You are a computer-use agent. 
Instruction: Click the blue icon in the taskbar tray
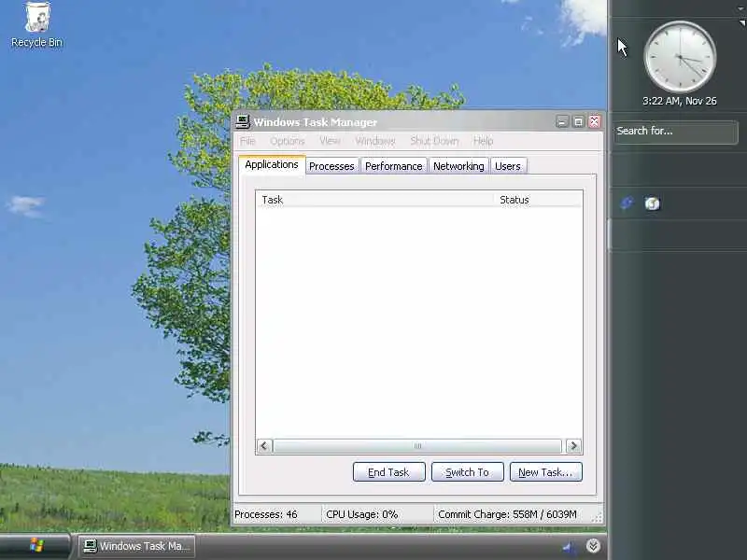pyautogui.click(x=568, y=547)
